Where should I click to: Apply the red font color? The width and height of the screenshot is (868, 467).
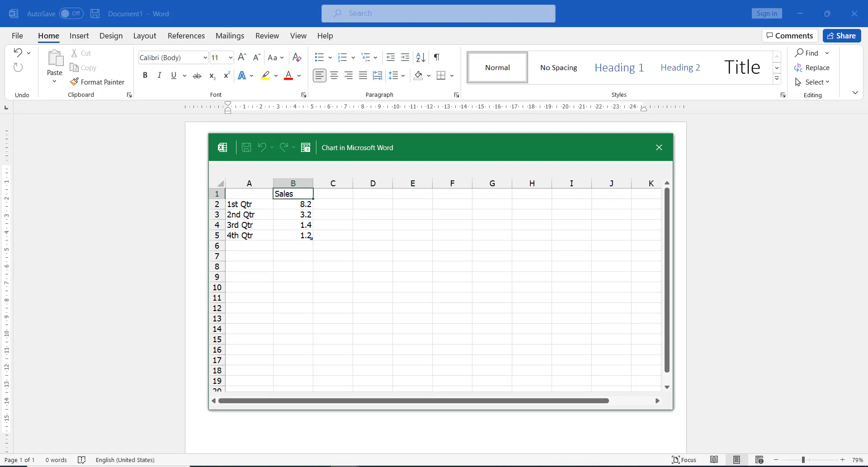point(288,75)
